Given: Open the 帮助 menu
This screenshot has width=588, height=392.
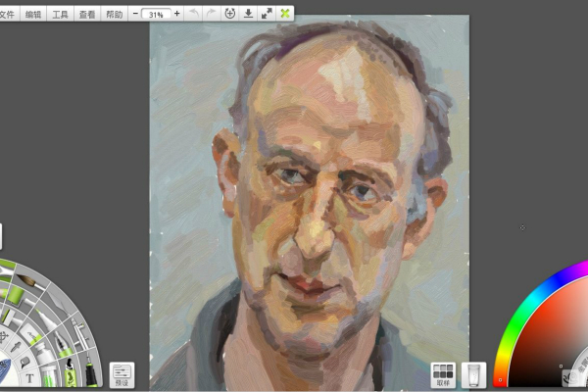Looking at the screenshot, I should tap(114, 15).
